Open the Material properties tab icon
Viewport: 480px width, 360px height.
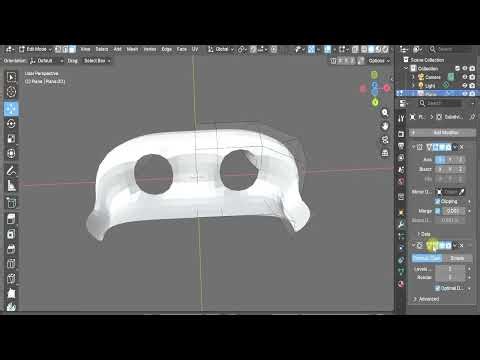click(401, 284)
